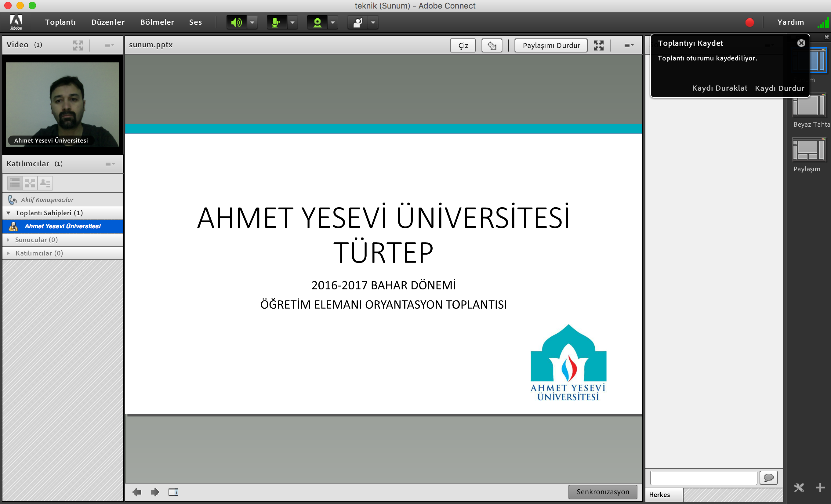
Task: Open the Bölmeler menu
Action: point(157,22)
